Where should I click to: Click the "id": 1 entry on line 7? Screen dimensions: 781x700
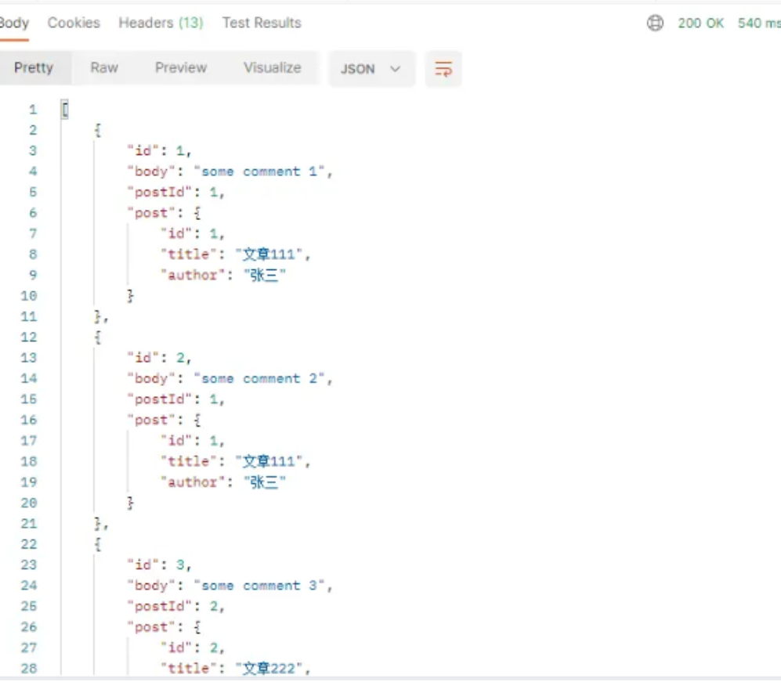pos(193,233)
